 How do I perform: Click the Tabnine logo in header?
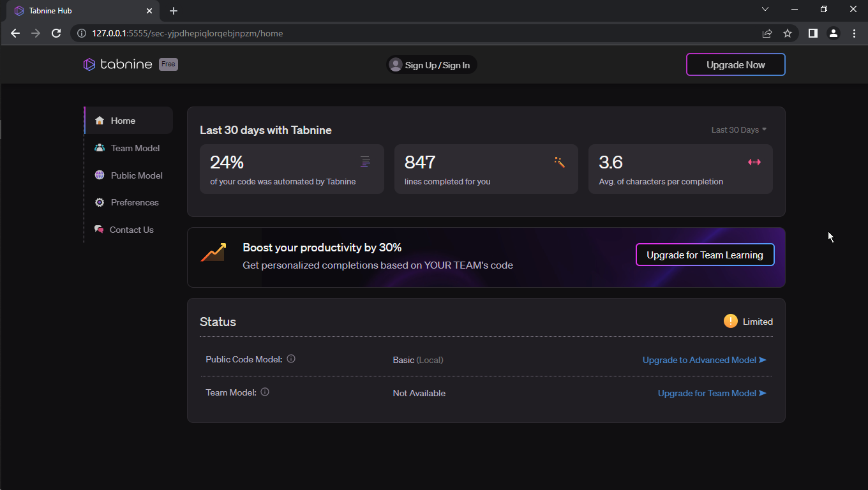(117, 64)
